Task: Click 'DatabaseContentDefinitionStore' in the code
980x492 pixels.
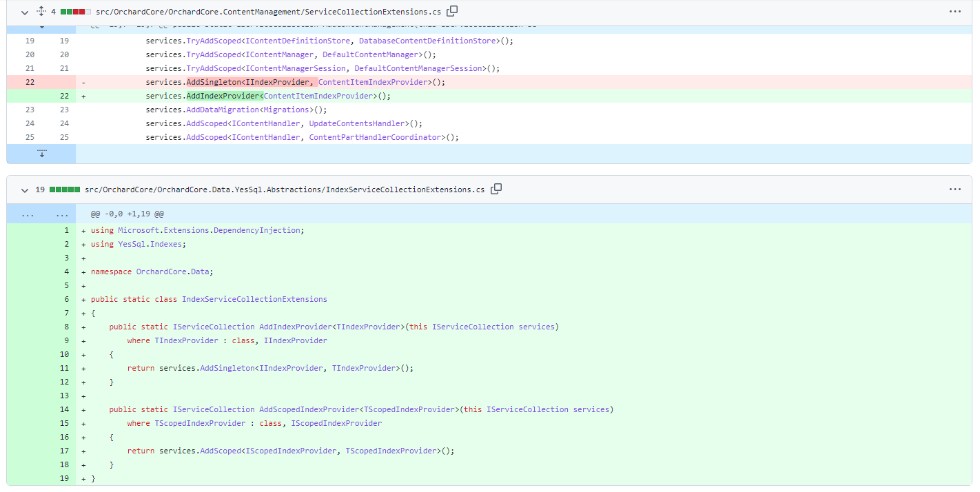Action: click(428, 41)
